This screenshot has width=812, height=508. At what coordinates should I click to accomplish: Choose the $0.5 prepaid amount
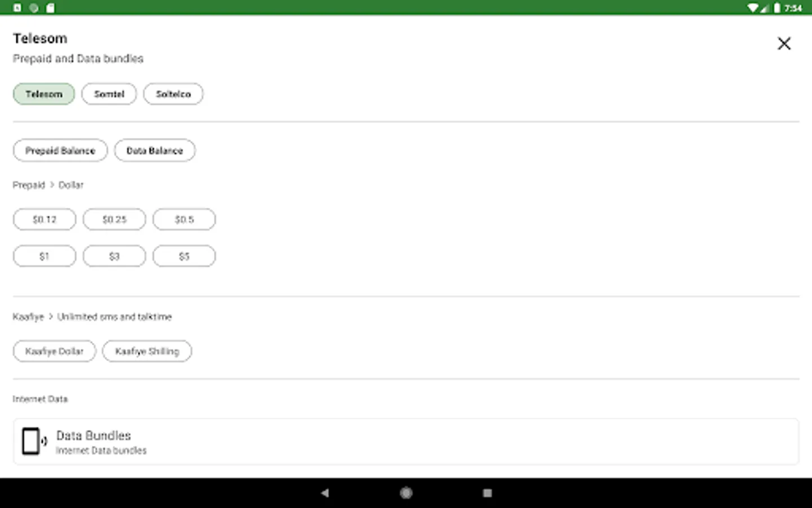click(x=184, y=219)
